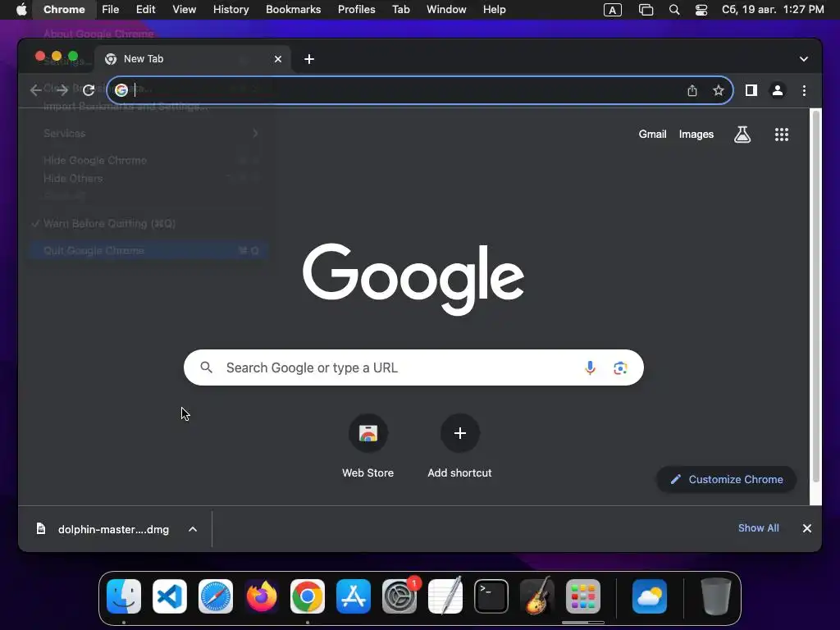Go back with the browser arrow
Viewport: 840px width, 630px height.
(36, 90)
